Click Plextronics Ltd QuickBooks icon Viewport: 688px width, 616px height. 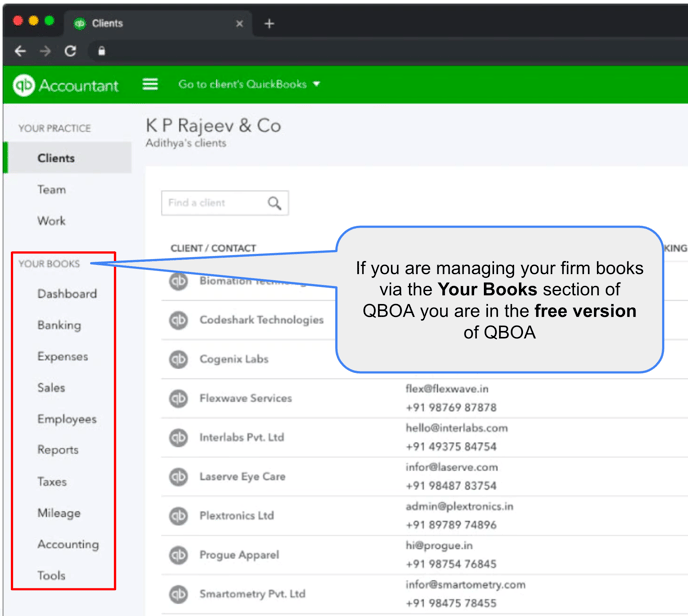pyautogui.click(x=179, y=516)
